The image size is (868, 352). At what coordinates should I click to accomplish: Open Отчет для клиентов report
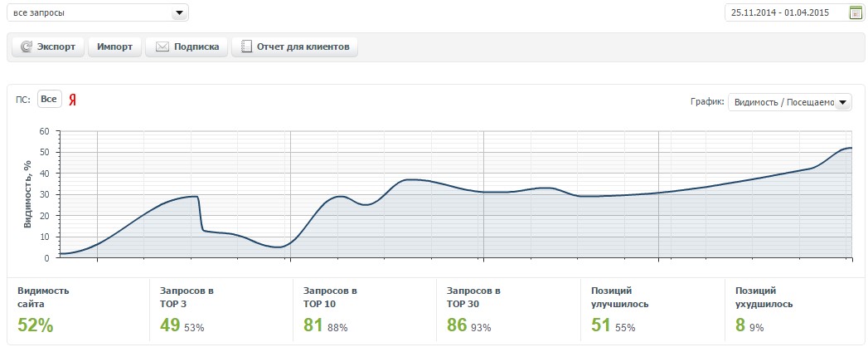click(294, 47)
